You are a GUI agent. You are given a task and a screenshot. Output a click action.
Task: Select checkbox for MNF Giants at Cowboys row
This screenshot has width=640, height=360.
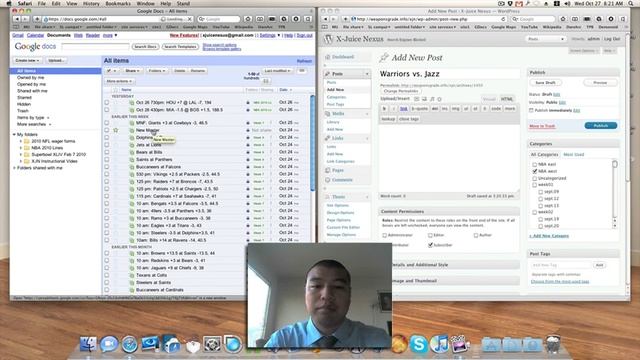pos(107,122)
